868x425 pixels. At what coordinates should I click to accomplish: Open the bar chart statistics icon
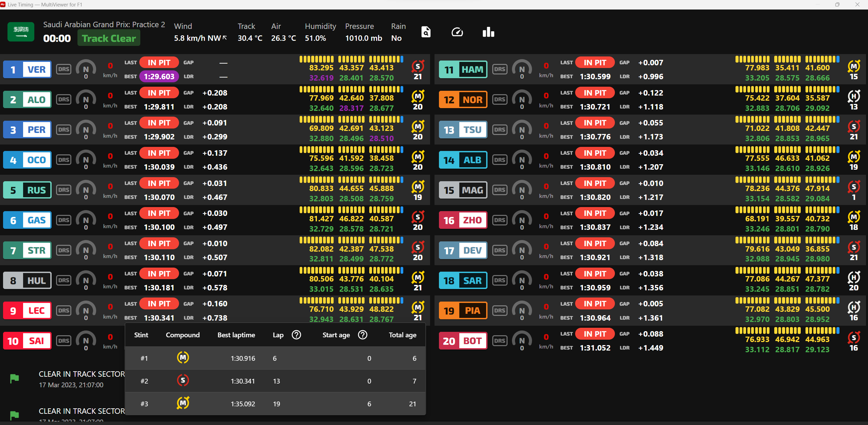(x=488, y=32)
